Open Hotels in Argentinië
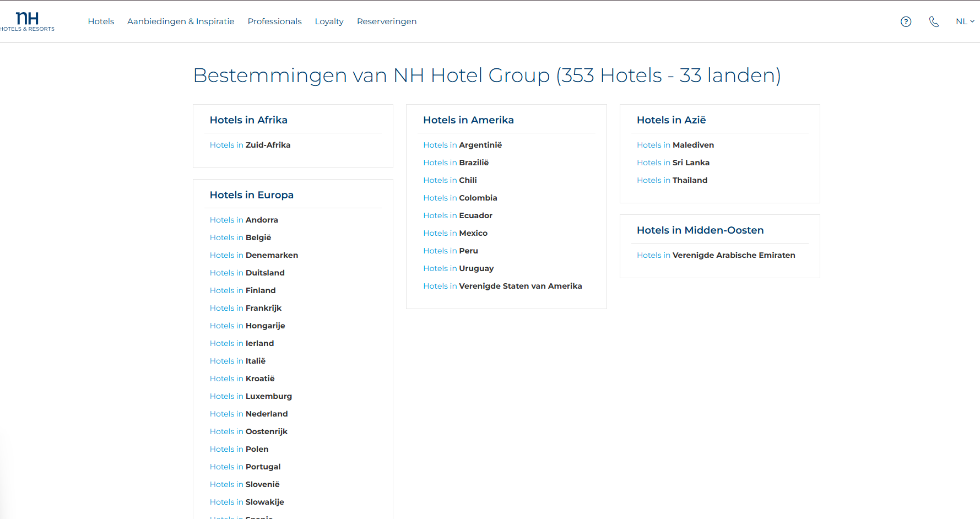 463,145
